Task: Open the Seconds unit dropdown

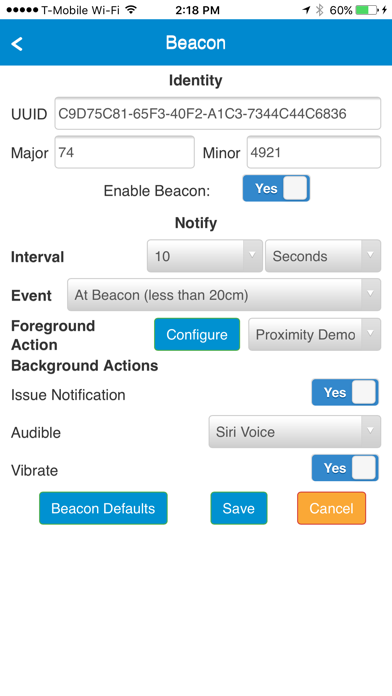Action: point(323,256)
